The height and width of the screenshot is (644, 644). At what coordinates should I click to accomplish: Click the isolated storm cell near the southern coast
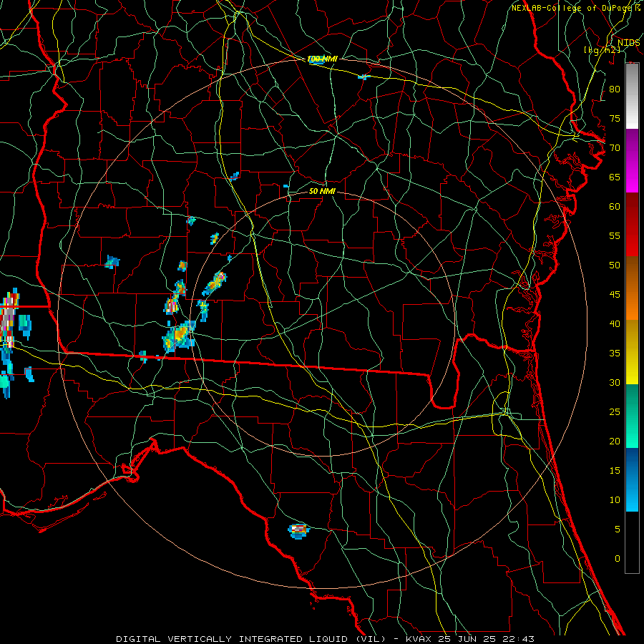point(298,531)
